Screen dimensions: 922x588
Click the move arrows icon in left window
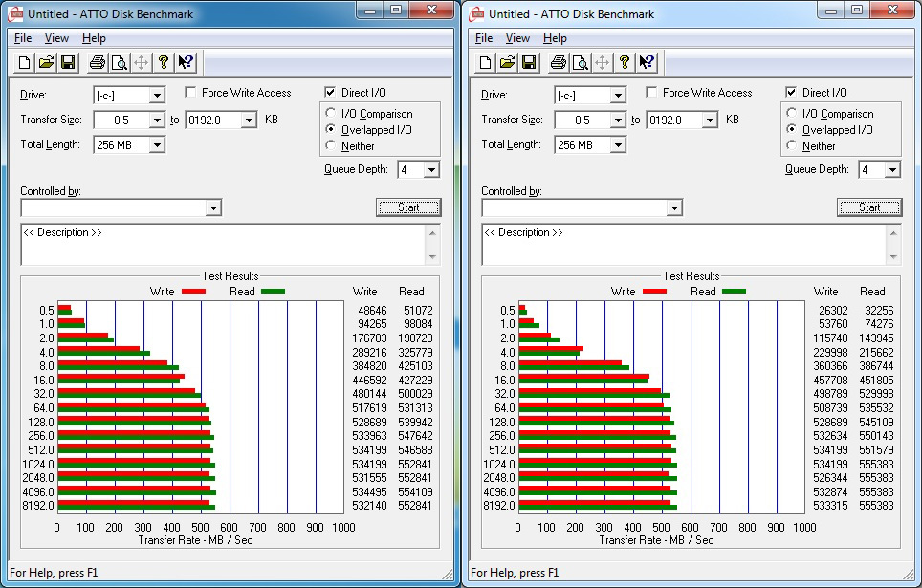(x=142, y=62)
